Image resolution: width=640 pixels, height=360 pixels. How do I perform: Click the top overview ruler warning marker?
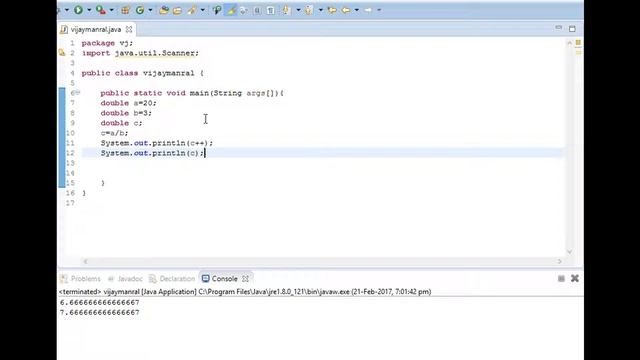click(578, 42)
